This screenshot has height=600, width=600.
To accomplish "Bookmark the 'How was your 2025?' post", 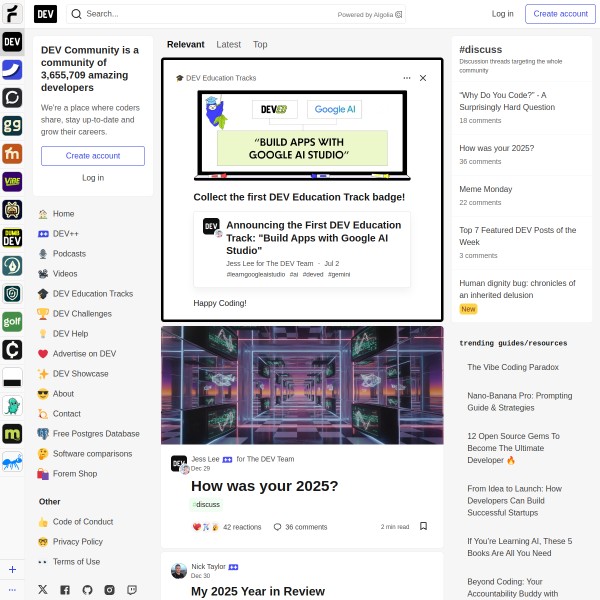I will pos(423,526).
